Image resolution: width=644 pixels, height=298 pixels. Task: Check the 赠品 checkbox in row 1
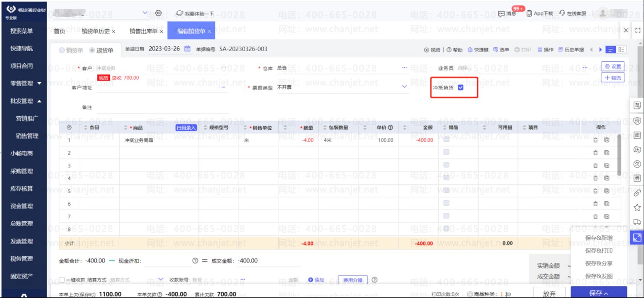(447, 140)
